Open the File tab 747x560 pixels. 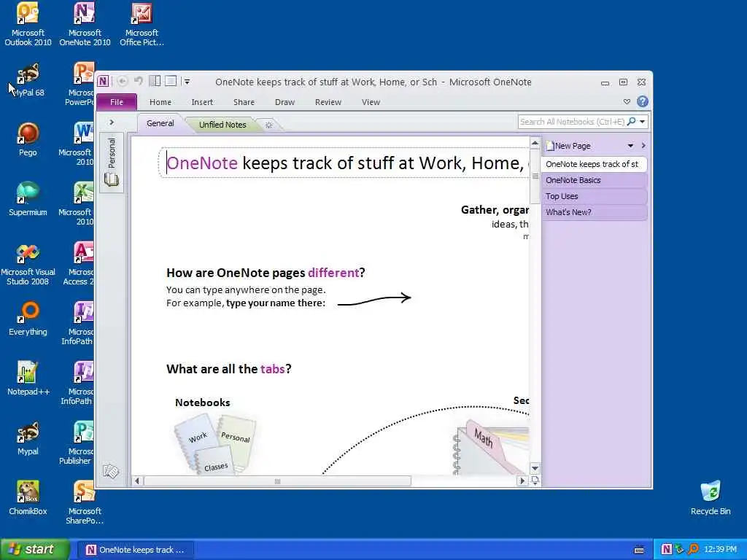(x=117, y=102)
